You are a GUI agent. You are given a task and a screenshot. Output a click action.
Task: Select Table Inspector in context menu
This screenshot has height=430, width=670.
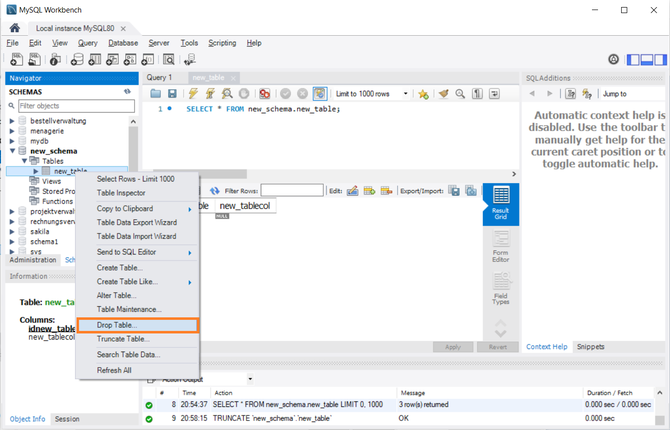click(x=138, y=193)
